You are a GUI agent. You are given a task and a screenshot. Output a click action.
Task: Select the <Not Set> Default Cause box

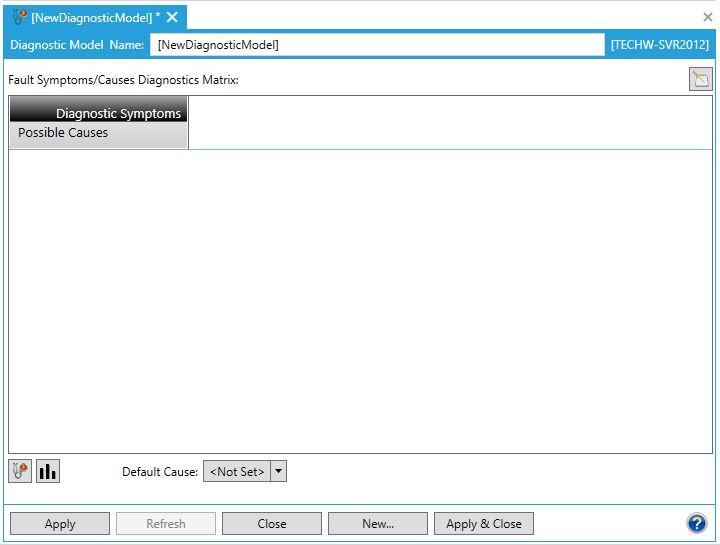237,471
